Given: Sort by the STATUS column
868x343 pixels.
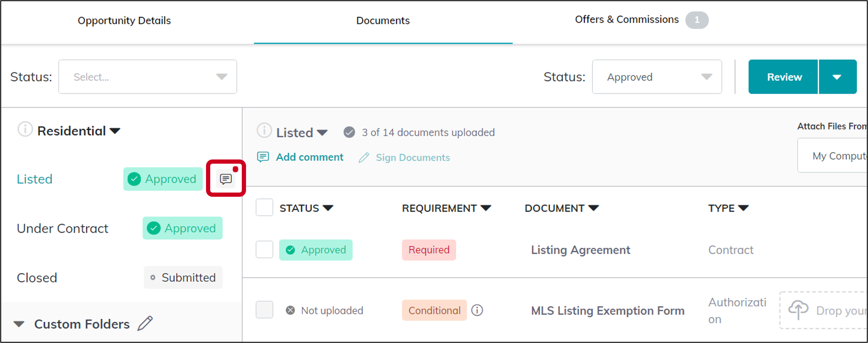Looking at the screenshot, I should [x=306, y=208].
